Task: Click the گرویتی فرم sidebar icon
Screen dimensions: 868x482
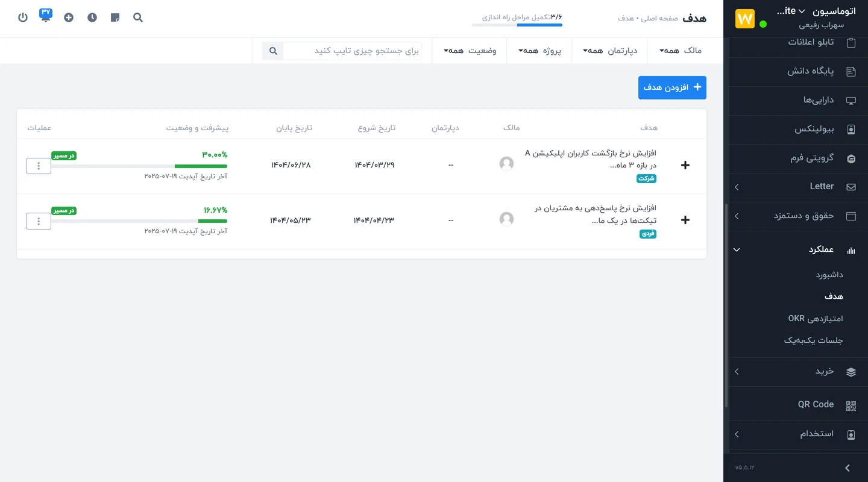Action: pos(851,158)
